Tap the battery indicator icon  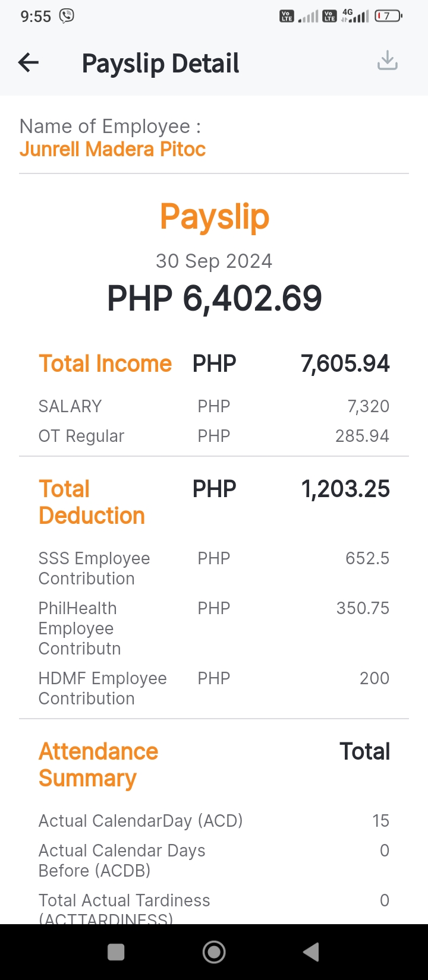point(388,16)
